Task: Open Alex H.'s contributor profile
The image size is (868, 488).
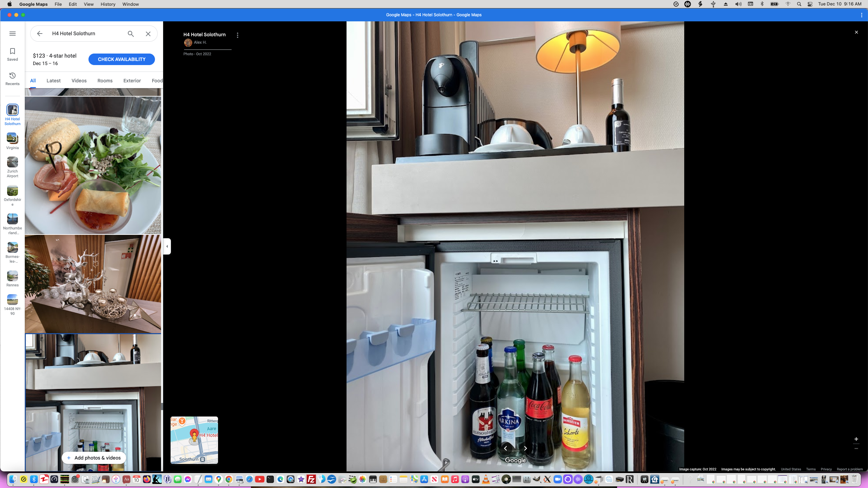Action: 200,42
